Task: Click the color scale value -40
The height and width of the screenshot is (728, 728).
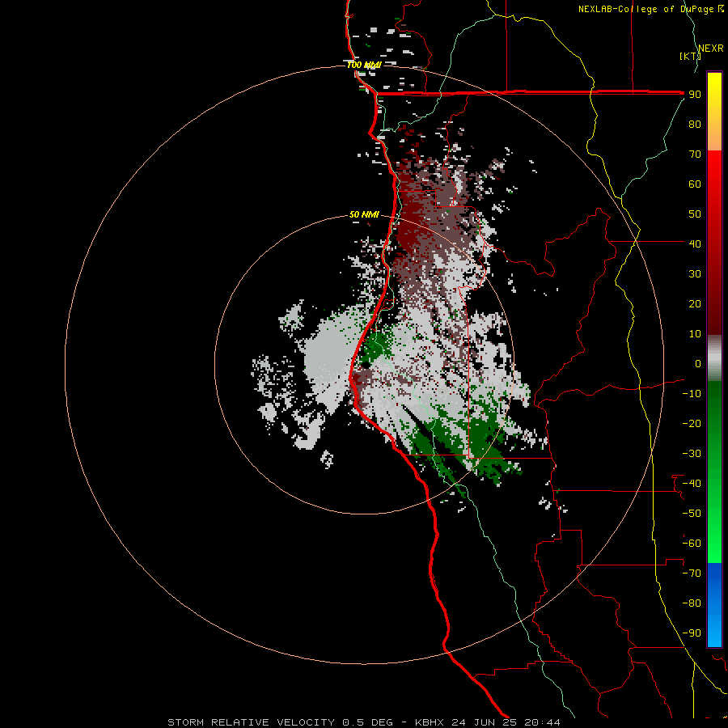Action: tap(692, 484)
